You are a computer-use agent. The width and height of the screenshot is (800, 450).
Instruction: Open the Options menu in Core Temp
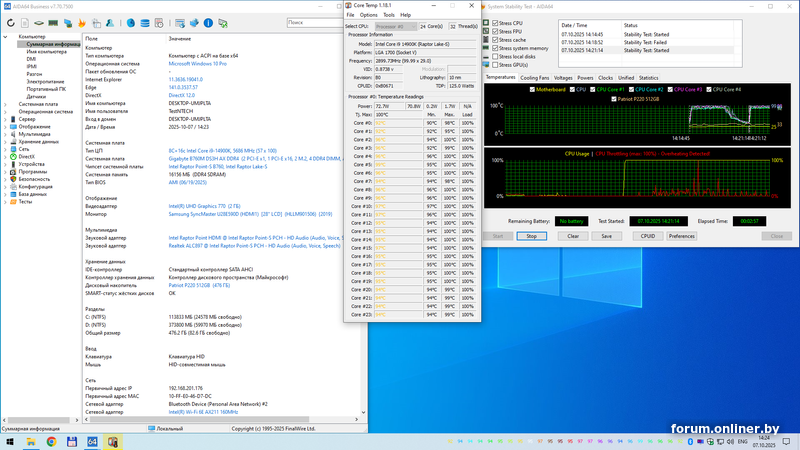pyautogui.click(x=369, y=15)
